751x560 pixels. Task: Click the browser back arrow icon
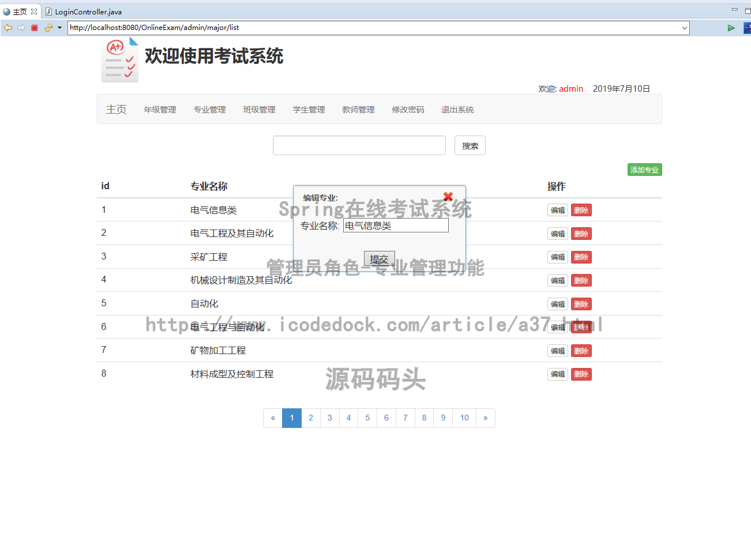8,28
